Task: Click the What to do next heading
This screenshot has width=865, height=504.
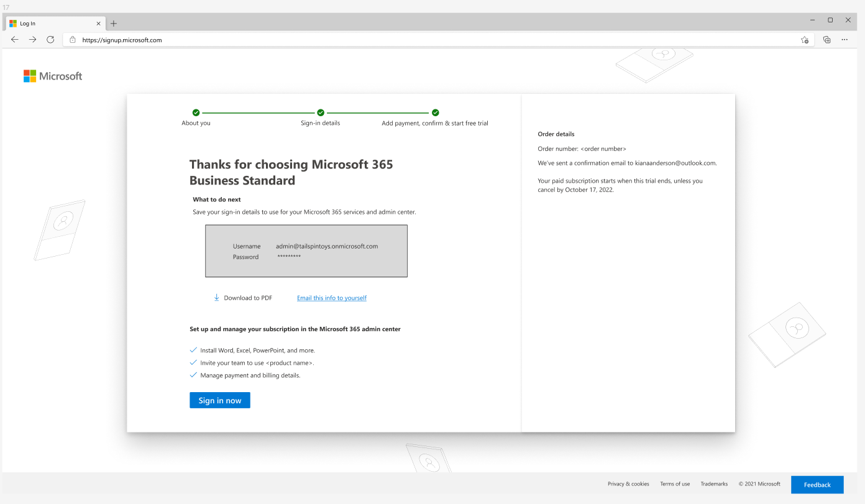Action: coord(217,199)
